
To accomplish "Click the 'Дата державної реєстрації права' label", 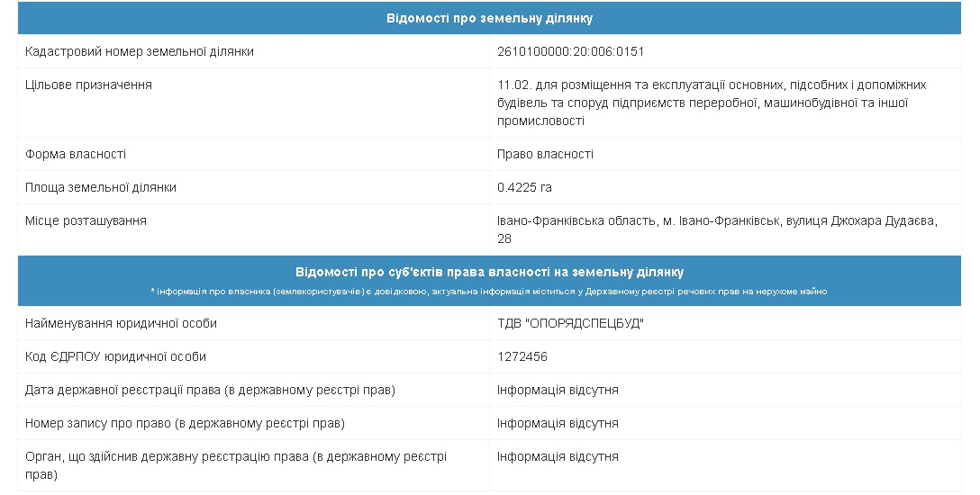I will pos(210,390).
